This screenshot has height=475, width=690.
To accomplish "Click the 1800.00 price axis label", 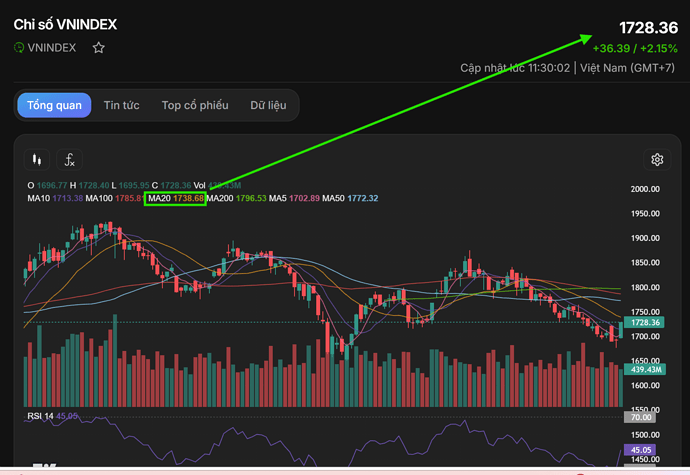I will [x=645, y=287].
